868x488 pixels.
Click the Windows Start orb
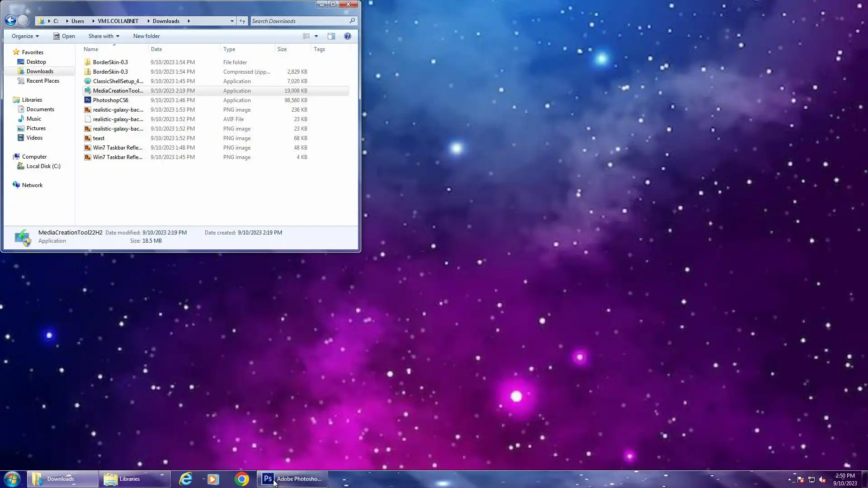tap(12, 479)
